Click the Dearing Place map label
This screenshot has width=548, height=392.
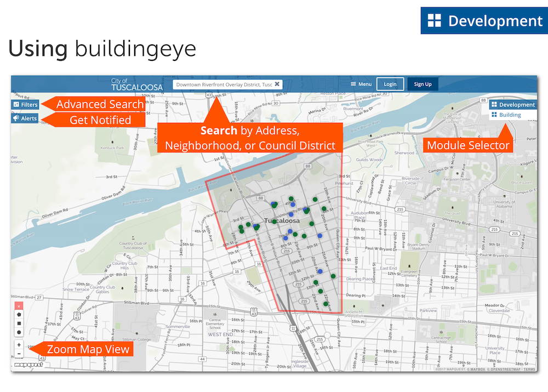(359, 279)
